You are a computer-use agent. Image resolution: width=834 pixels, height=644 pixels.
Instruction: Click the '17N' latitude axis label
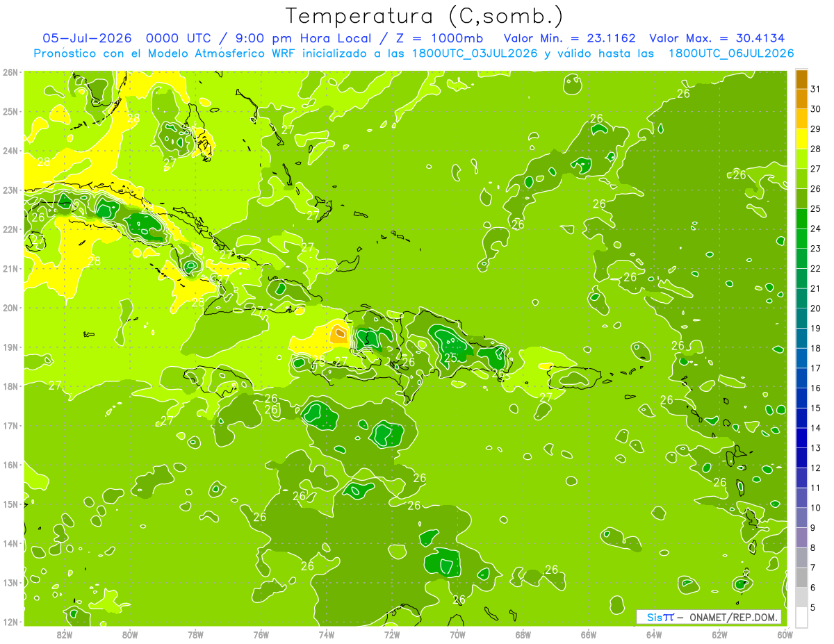(10, 425)
